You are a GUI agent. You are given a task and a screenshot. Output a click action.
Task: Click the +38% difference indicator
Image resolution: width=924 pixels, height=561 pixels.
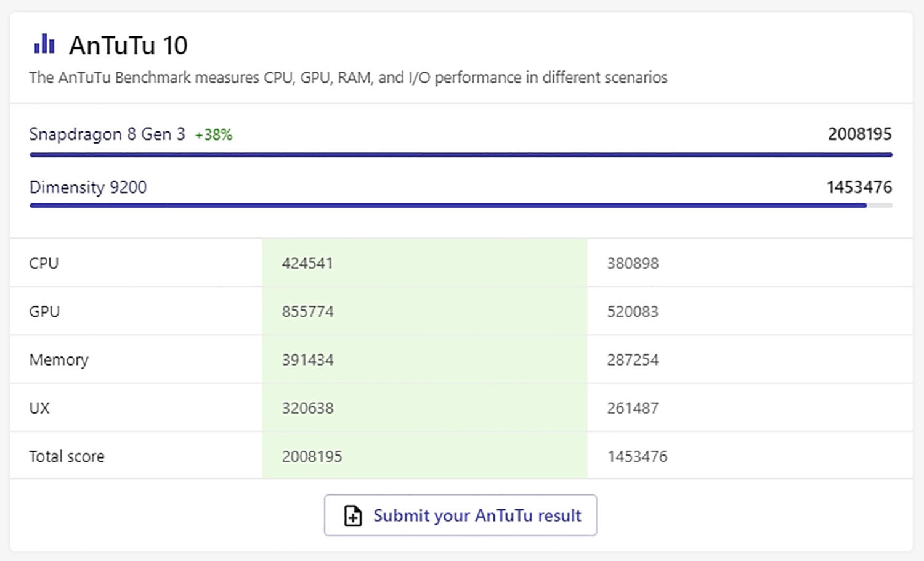[214, 135]
